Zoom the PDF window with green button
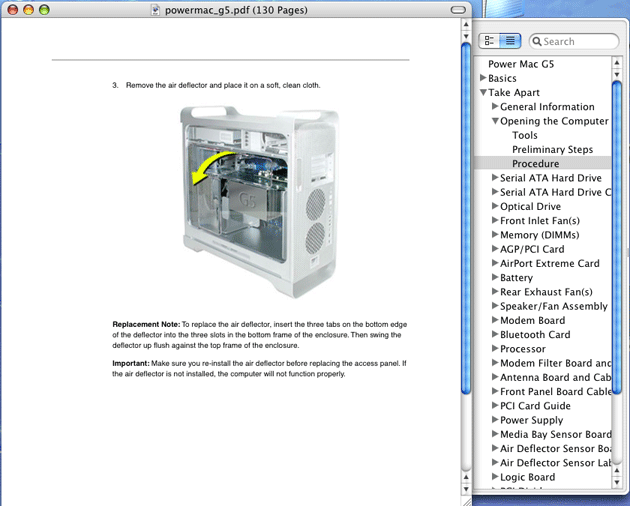The height and width of the screenshot is (506, 630). pos(44,9)
